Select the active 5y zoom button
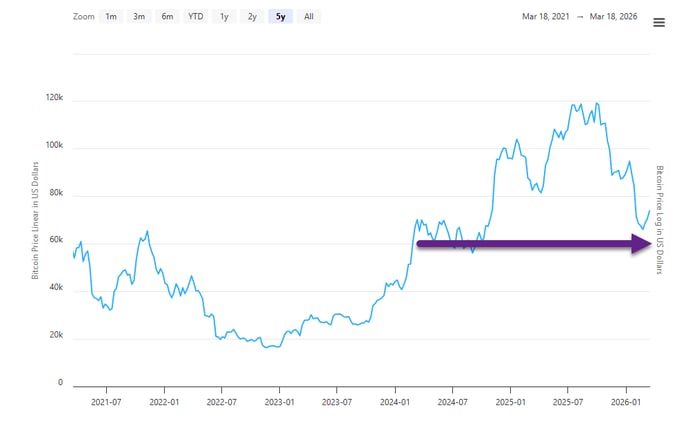 tap(280, 17)
